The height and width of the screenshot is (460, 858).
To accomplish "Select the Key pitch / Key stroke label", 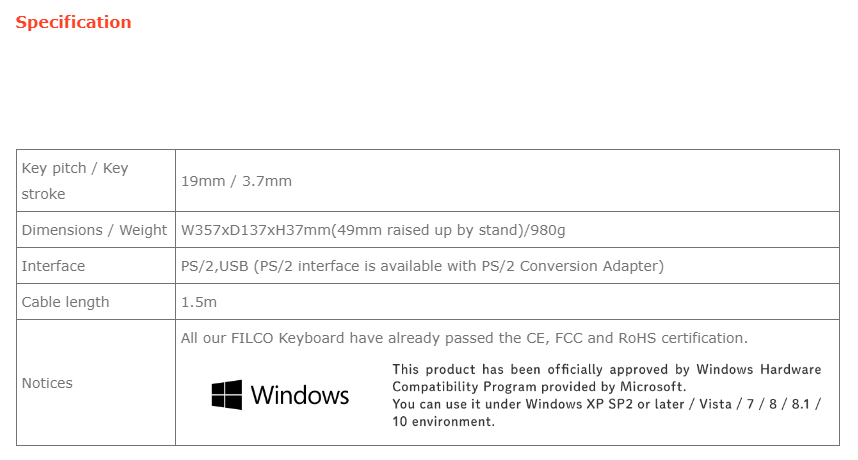I will coord(75,180).
